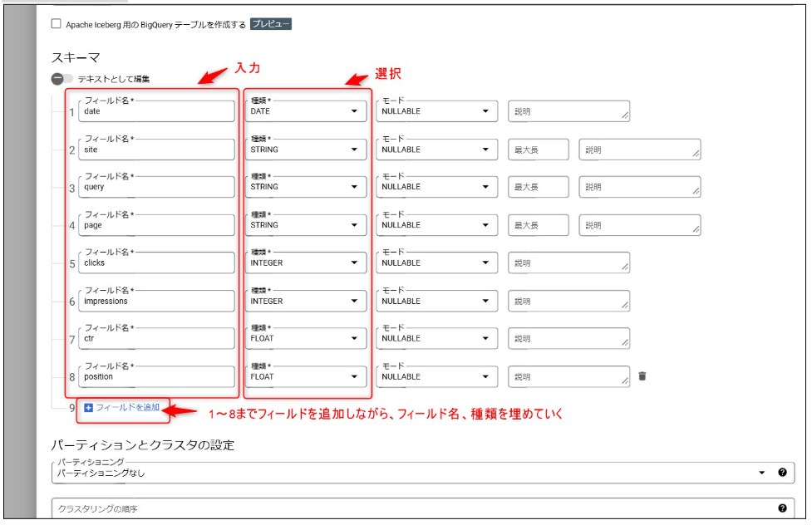This screenshot has height=525, width=812.
Task: Open the mode dropdown for the impressions field
Action: click(436, 302)
